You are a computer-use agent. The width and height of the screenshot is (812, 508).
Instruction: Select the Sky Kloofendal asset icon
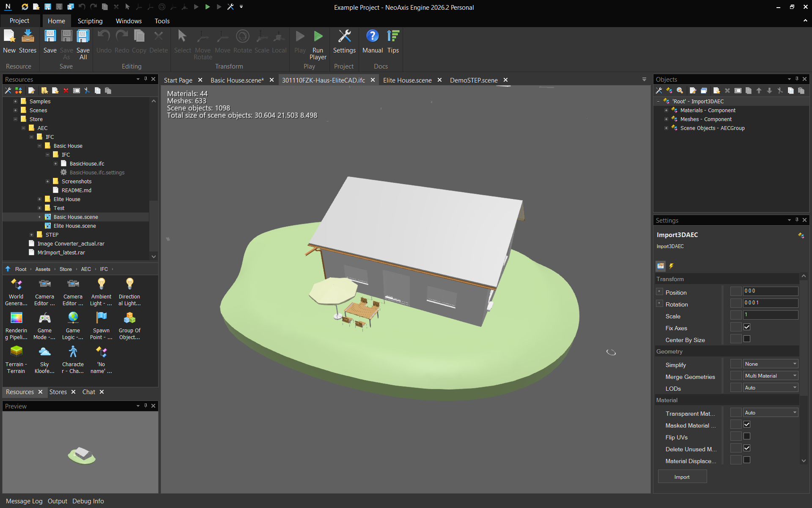point(44,351)
